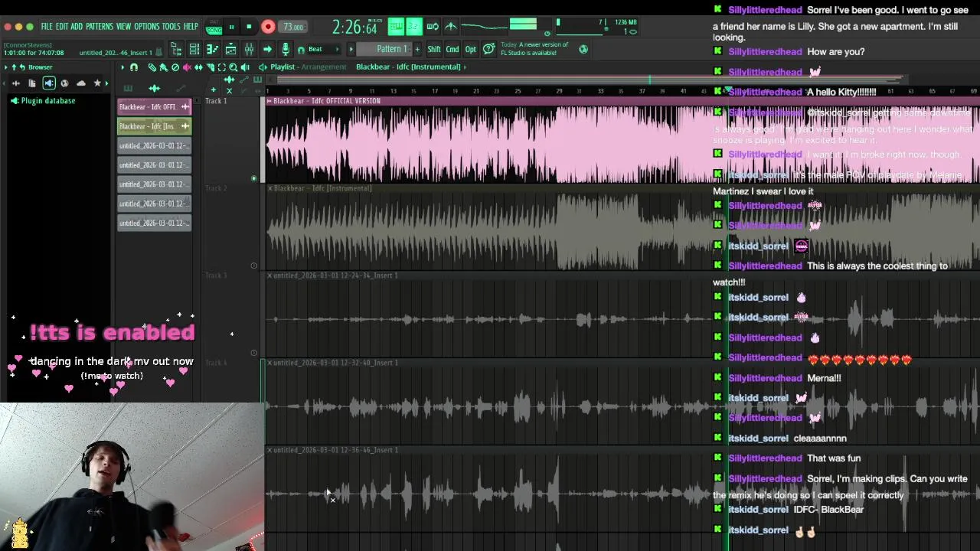Click the Opt modifier button

click(x=470, y=49)
